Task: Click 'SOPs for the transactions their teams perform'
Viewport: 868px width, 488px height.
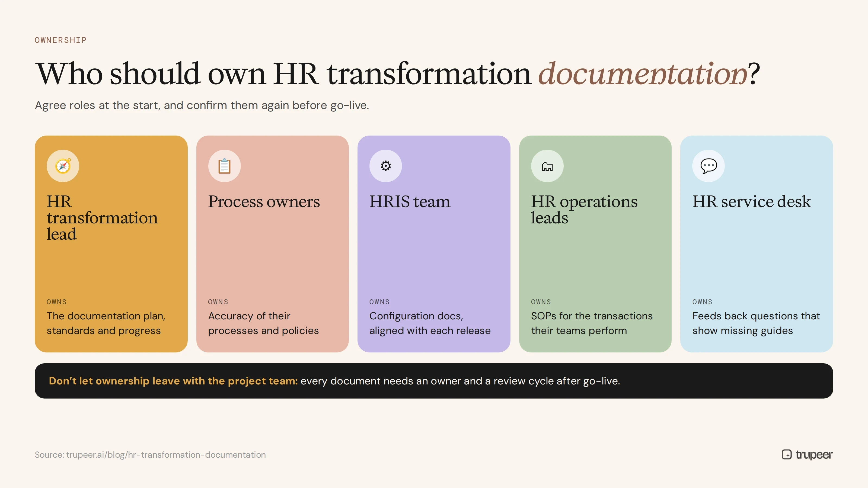Action: pyautogui.click(x=592, y=323)
